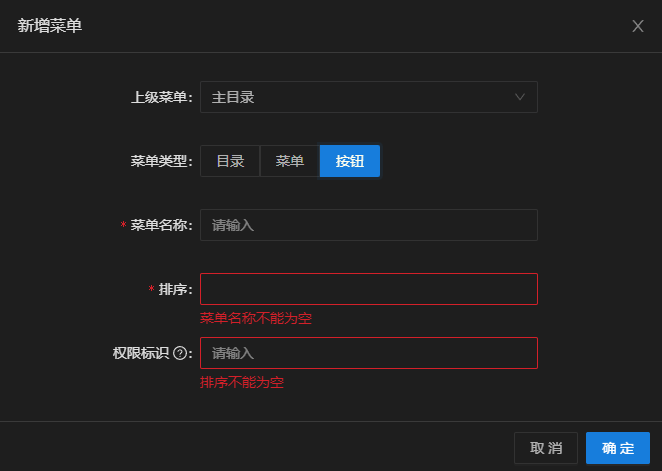
Task: Confirm with the blue 确定 button
Action: (618, 448)
